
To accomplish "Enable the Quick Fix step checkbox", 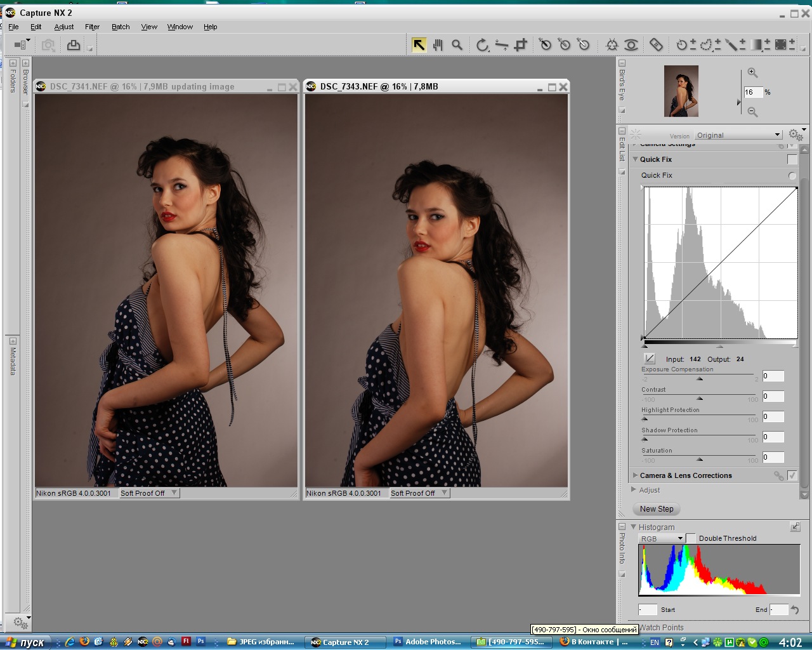I will 792,159.
